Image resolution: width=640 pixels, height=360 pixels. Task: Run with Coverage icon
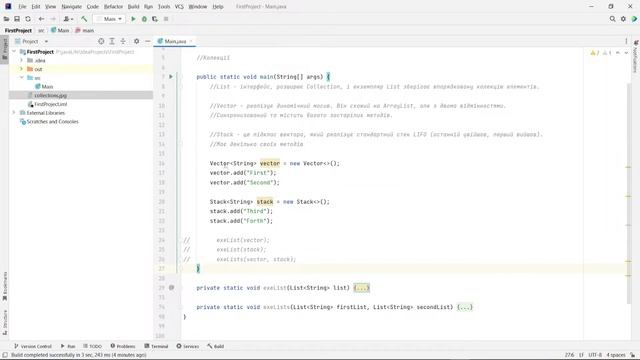pos(155,19)
